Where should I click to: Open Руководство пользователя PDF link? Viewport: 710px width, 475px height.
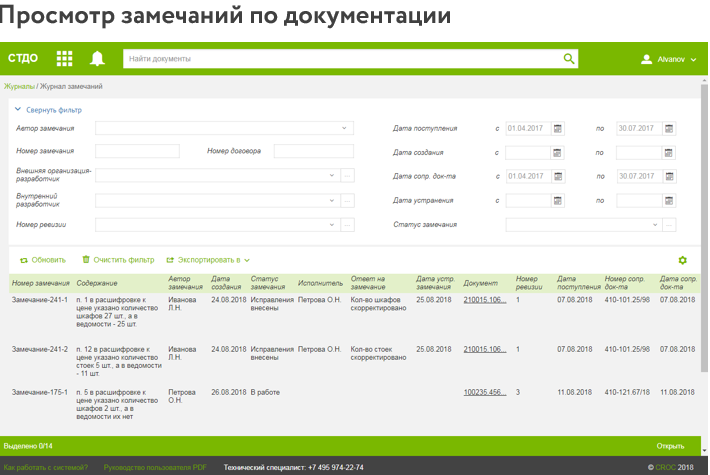click(155, 467)
